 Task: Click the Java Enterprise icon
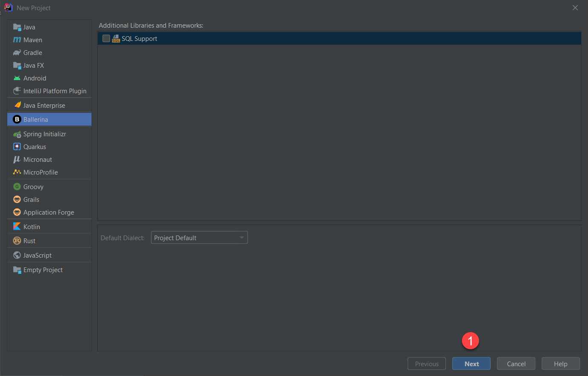[x=17, y=105]
